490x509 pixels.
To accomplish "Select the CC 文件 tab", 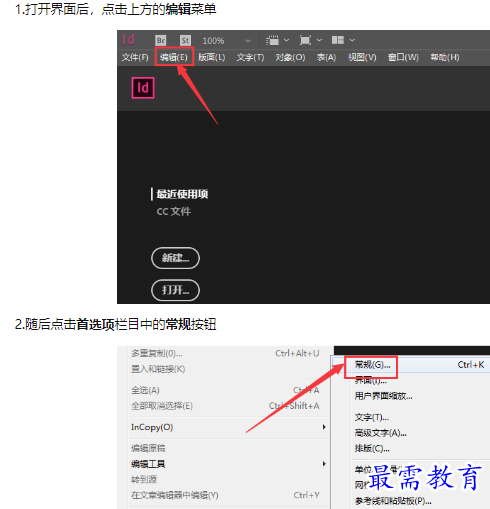I will tap(174, 211).
